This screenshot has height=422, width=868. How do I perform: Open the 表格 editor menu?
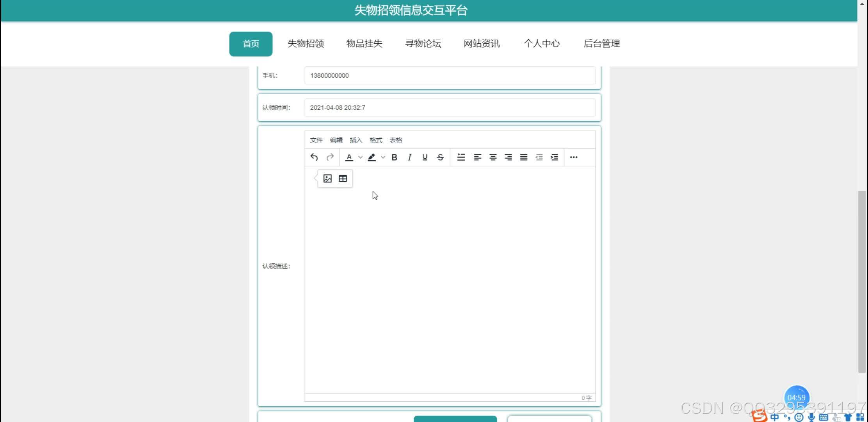point(396,140)
